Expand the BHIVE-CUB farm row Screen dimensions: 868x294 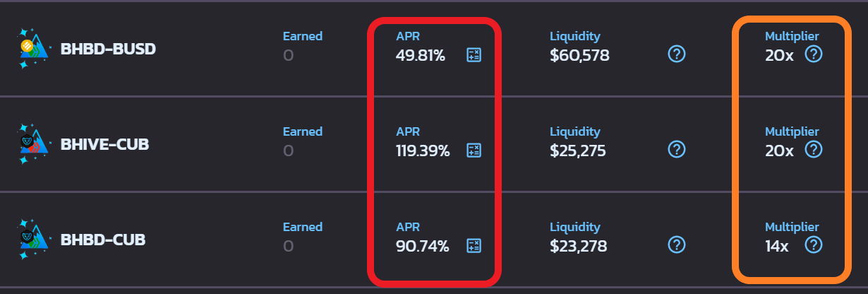[x=434, y=144]
